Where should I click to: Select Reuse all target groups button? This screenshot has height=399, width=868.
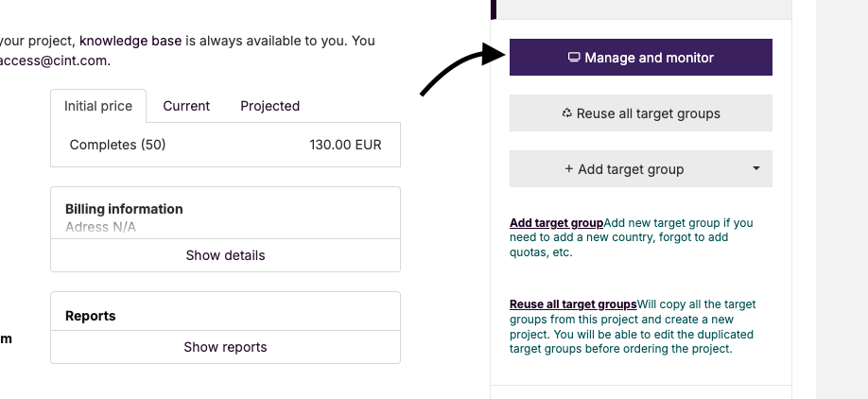[x=641, y=113]
